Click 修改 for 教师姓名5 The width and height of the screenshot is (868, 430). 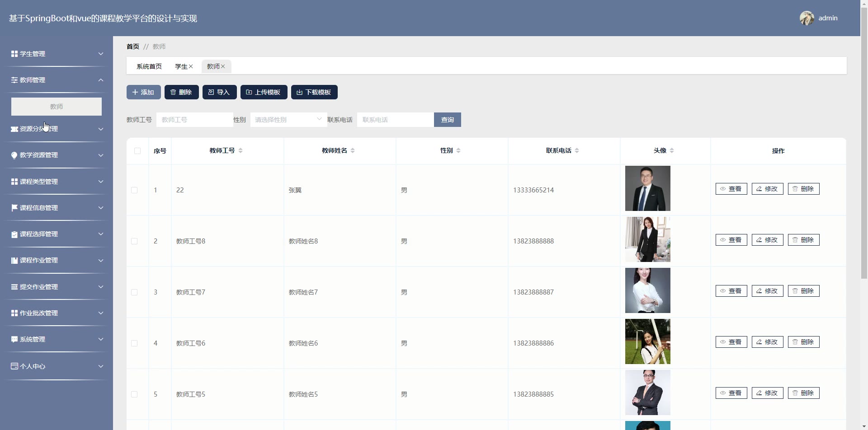[x=767, y=393]
